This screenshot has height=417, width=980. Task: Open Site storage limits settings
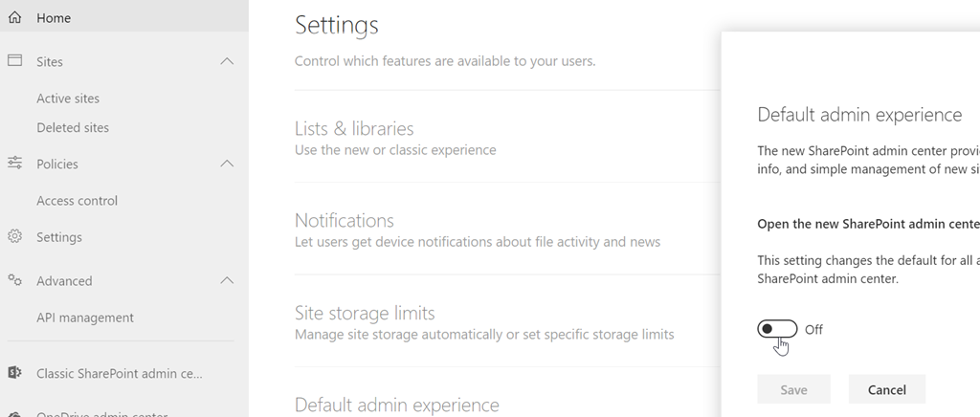[365, 313]
